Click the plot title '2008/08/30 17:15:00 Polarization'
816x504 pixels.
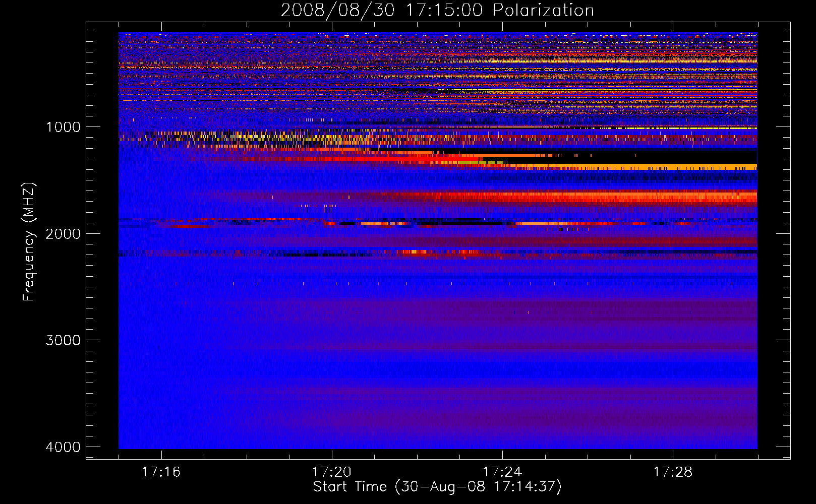click(437, 10)
